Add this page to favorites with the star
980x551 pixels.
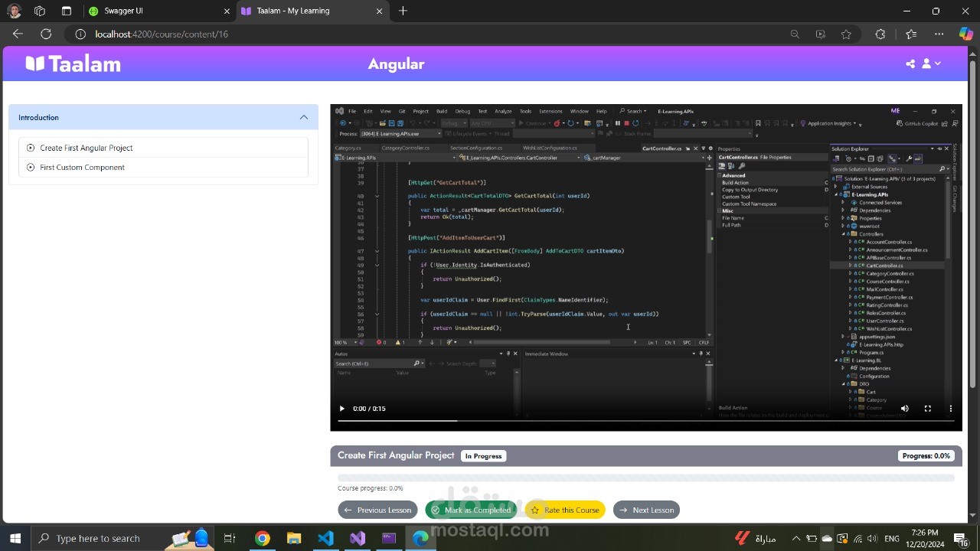pos(846,34)
